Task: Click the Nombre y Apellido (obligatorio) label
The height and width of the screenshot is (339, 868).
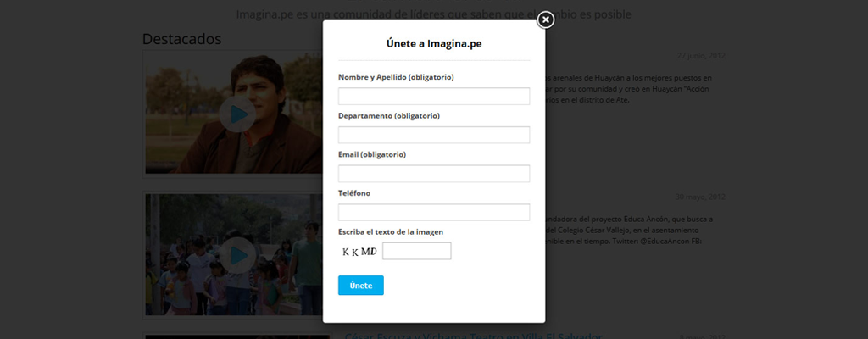Action: pos(397,77)
